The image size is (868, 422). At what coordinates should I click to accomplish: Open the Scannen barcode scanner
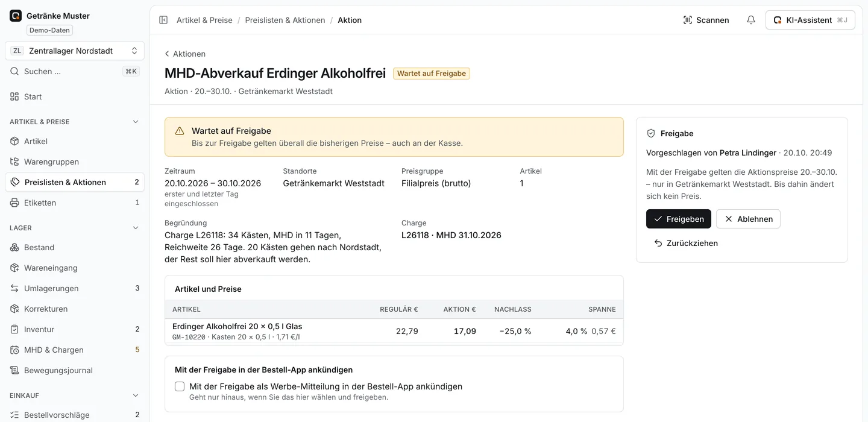[706, 20]
